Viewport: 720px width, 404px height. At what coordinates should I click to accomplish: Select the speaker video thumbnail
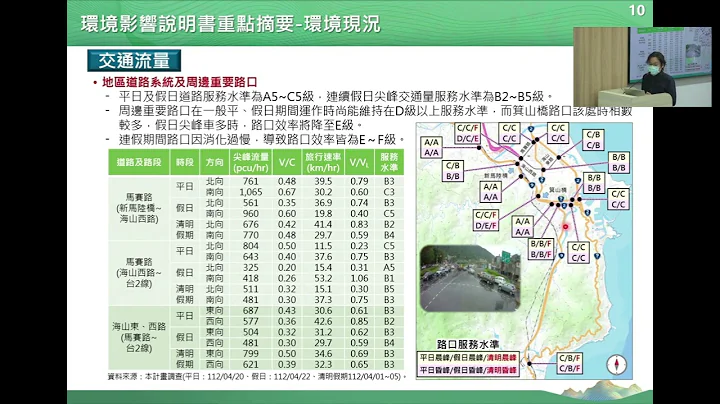tap(642, 67)
